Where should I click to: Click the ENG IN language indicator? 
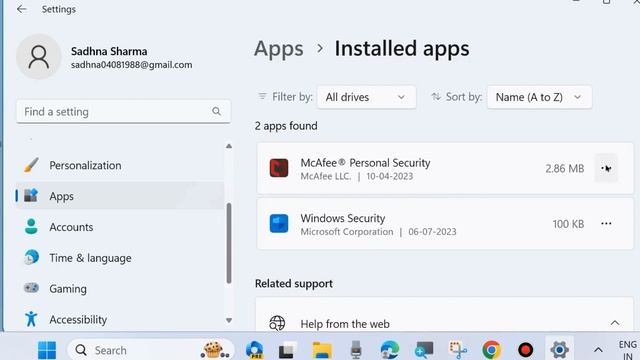(x=627, y=350)
